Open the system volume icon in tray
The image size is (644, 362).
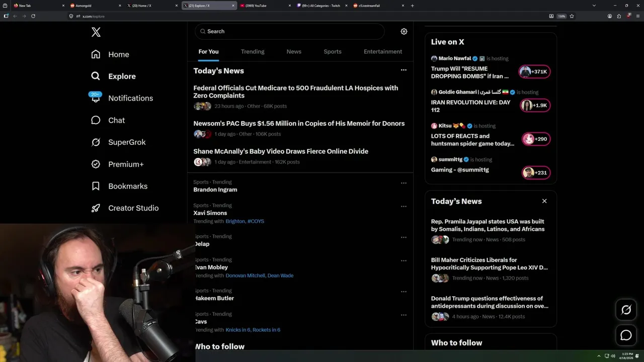coord(613,356)
